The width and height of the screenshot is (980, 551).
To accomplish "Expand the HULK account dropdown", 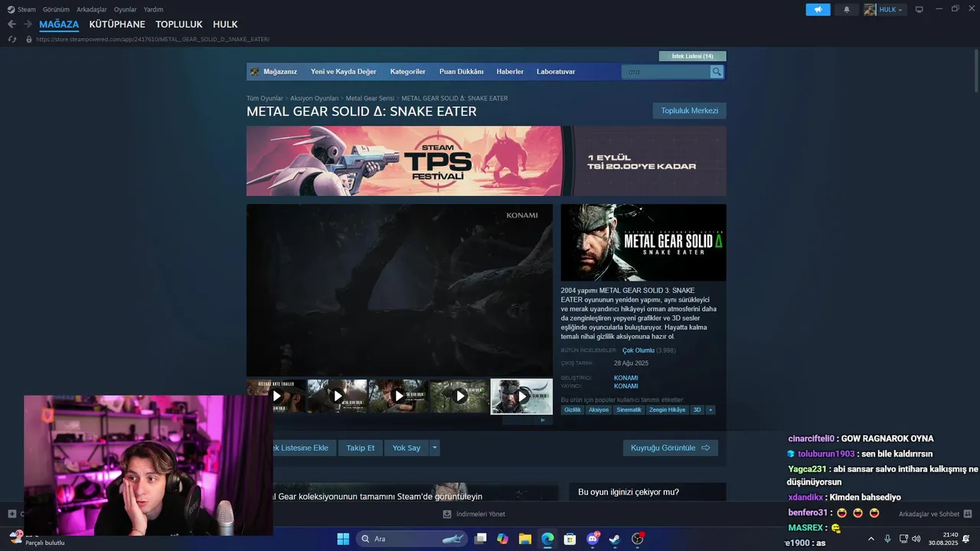I will coord(900,9).
